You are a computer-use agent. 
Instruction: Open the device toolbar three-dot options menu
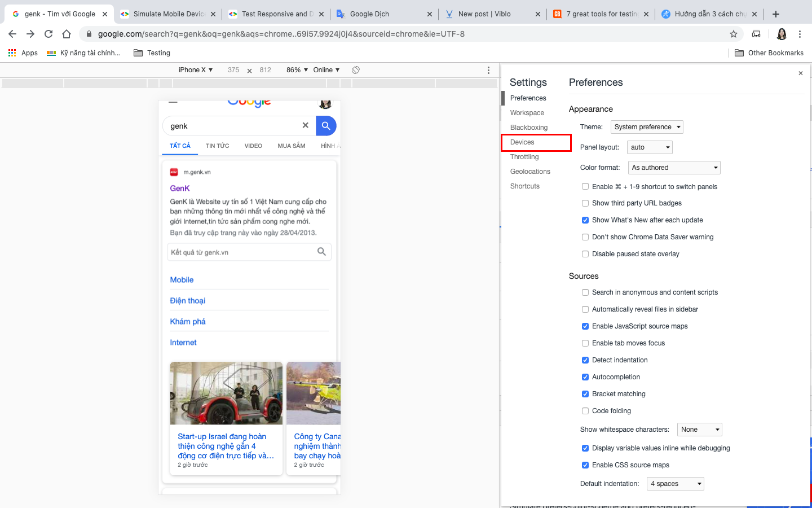click(x=488, y=70)
